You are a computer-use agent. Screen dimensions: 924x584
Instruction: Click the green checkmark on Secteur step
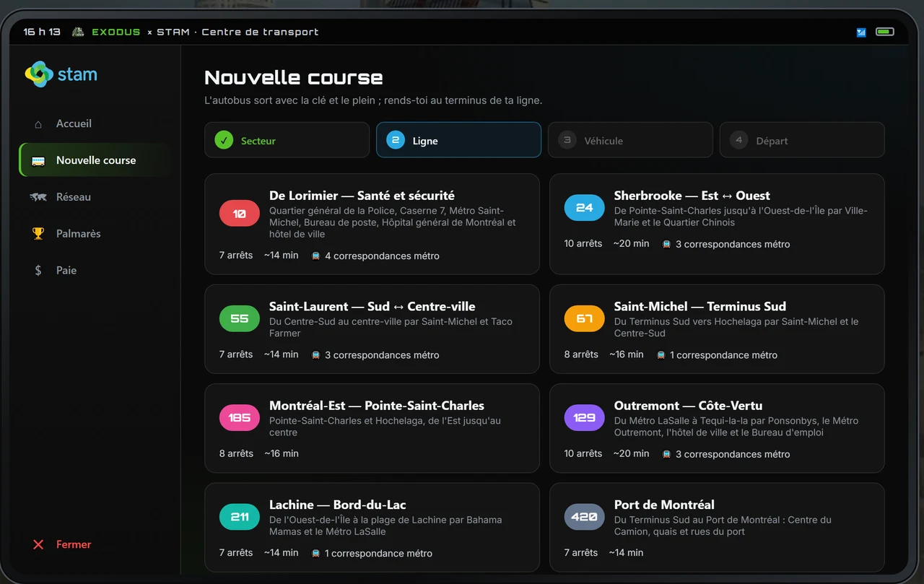click(224, 140)
